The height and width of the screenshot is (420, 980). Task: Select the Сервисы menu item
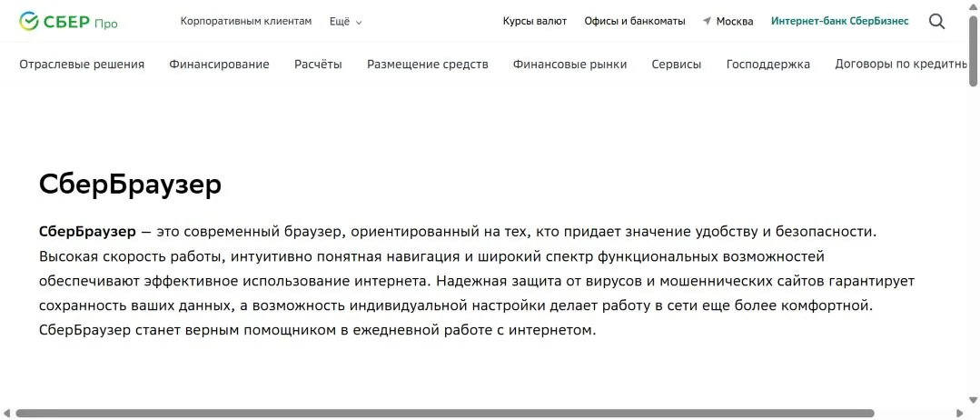tap(677, 65)
